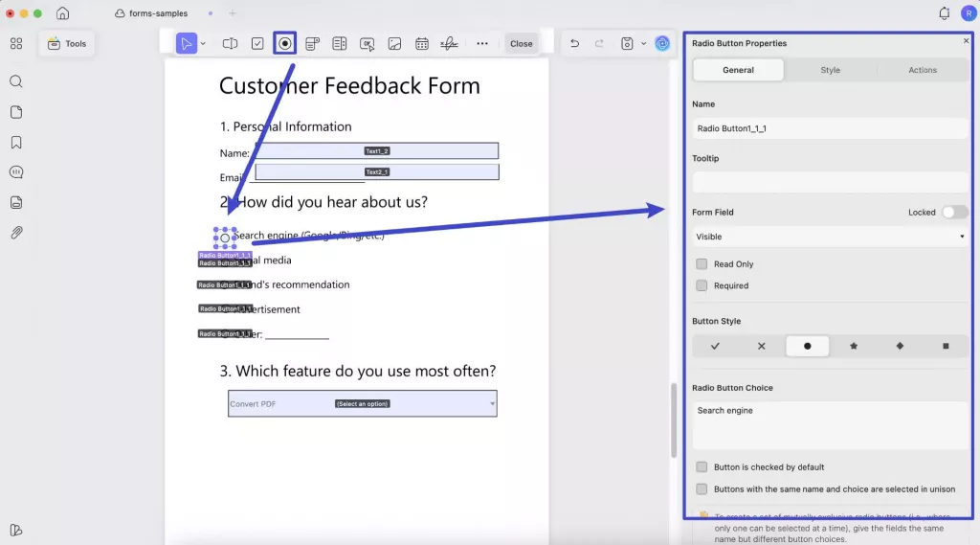Go to the home screen icon

(62, 13)
